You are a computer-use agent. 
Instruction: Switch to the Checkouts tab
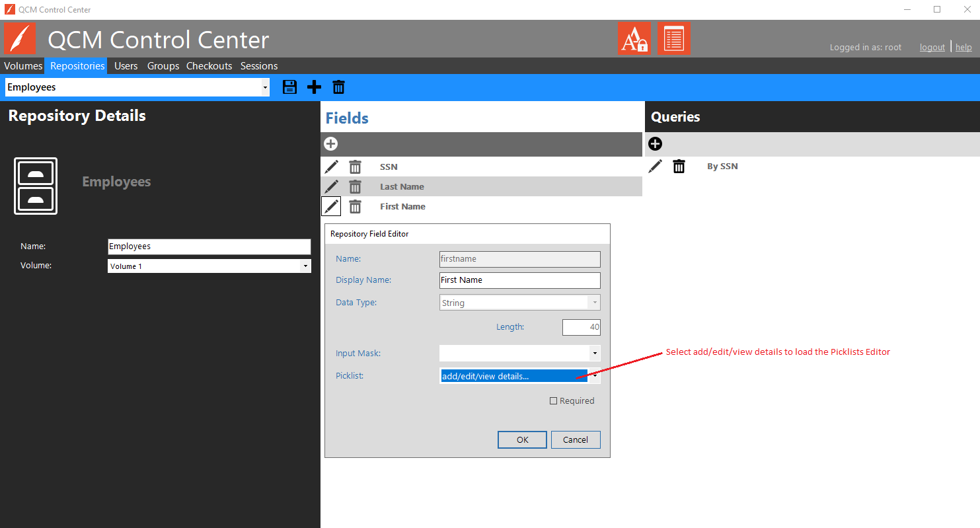click(x=209, y=66)
